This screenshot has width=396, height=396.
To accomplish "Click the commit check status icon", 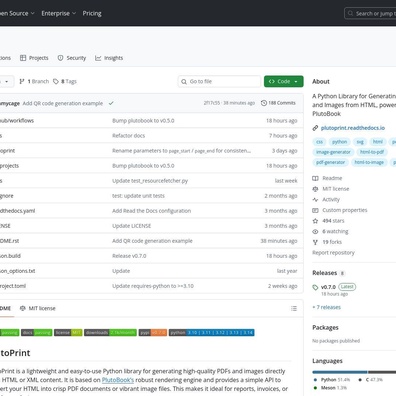I will point(111,103).
